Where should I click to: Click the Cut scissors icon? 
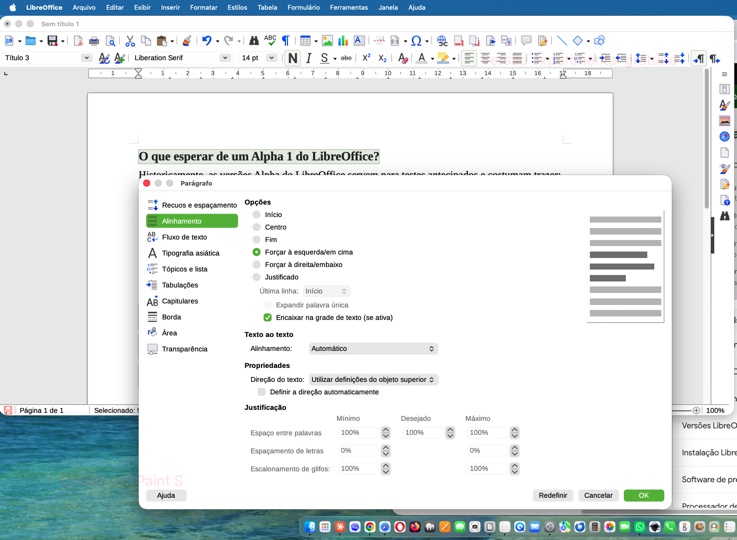tap(130, 41)
